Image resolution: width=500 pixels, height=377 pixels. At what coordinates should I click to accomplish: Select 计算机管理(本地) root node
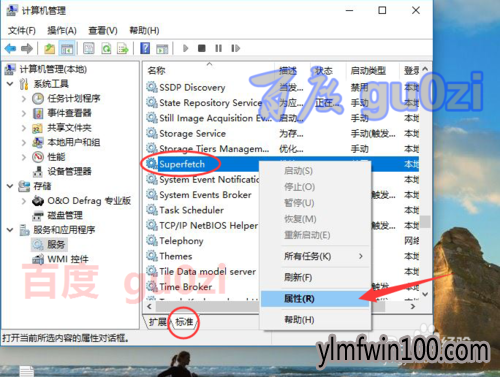click(53, 69)
